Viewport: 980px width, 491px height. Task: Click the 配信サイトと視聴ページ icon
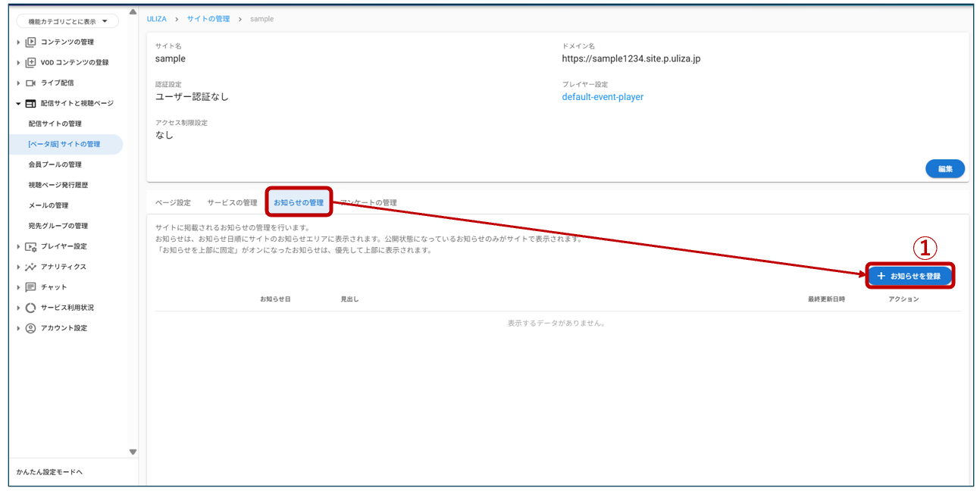coord(31,104)
